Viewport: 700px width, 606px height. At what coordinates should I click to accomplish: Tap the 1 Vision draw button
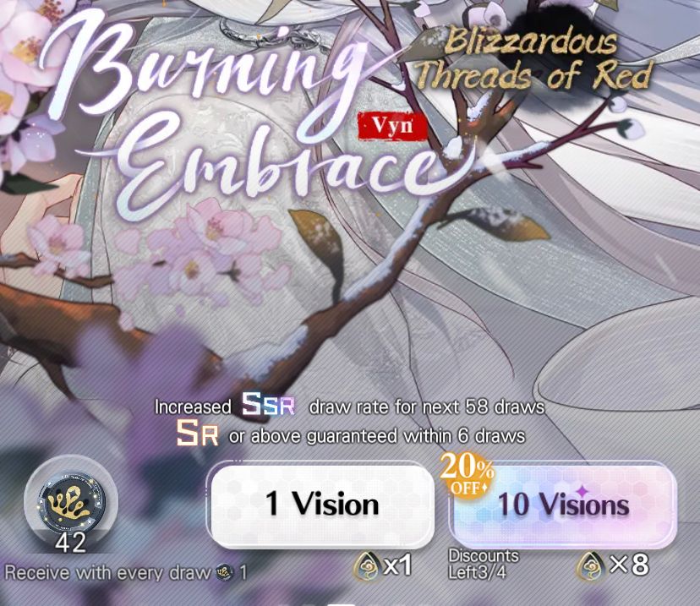click(x=322, y=505)
